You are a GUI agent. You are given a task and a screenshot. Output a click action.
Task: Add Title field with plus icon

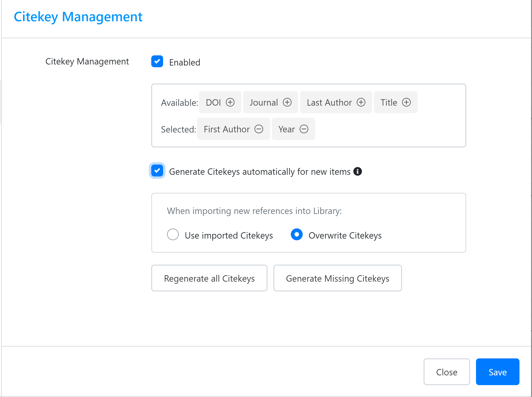pos(406,102)
